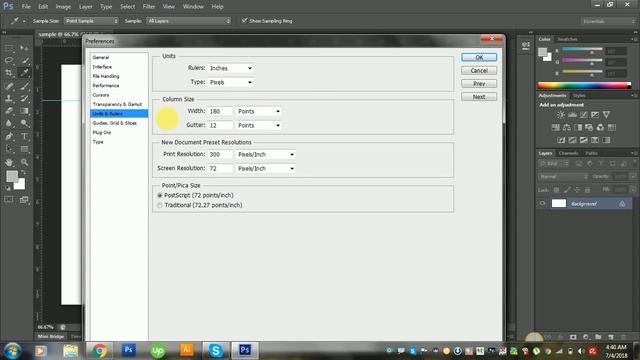The image size is (640, 360).
Task: Switch to the Swatches tab
Action: 567,39
